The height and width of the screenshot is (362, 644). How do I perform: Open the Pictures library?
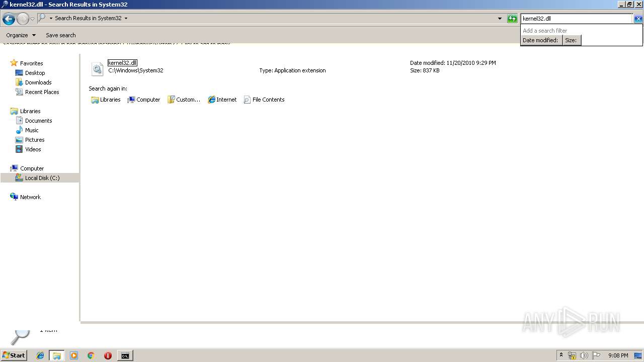[x=35, y=140]
